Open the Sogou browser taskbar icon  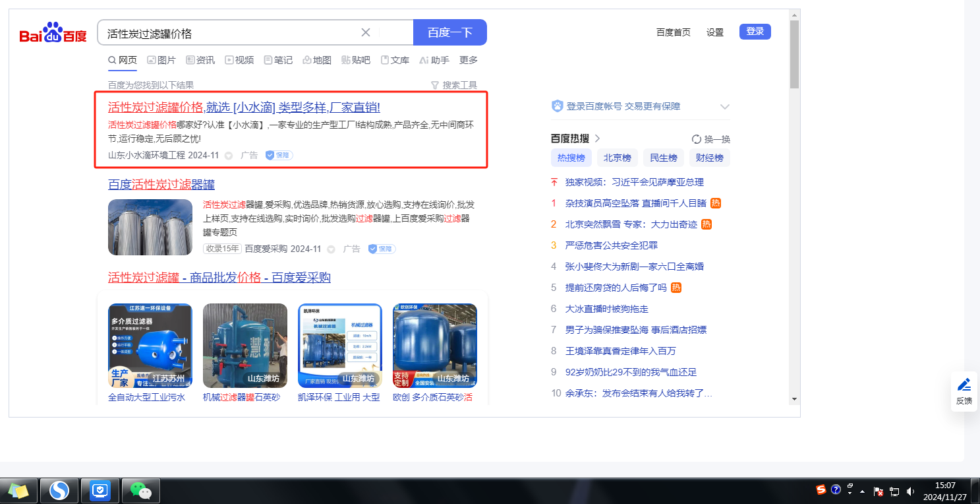click(60, 491)
